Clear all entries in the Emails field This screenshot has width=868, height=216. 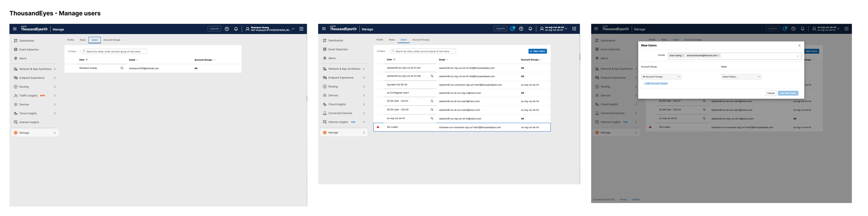798,56
